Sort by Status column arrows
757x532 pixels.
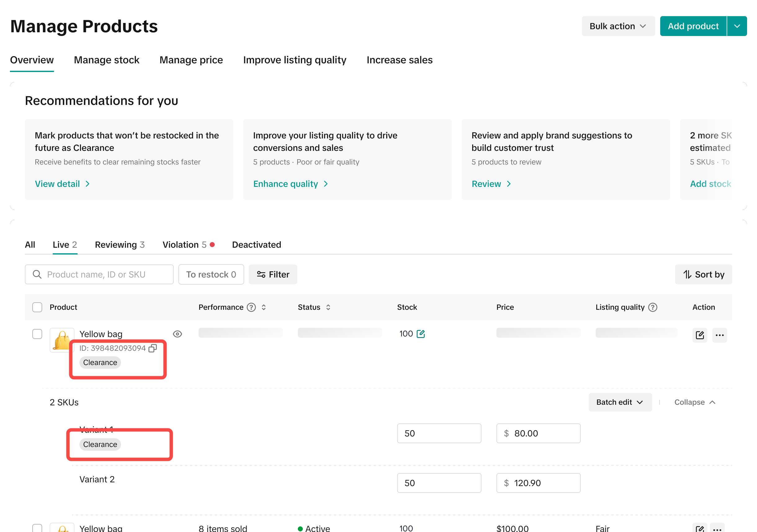point(328,307)
